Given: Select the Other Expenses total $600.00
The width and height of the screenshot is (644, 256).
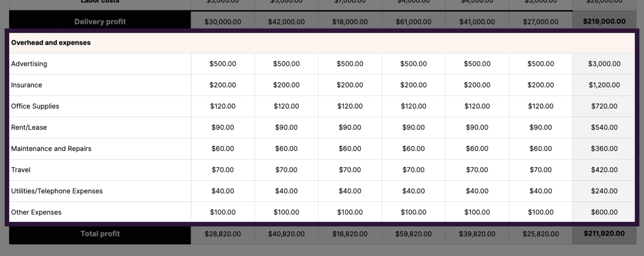Looking at the screenshot, I should point(604,212).
